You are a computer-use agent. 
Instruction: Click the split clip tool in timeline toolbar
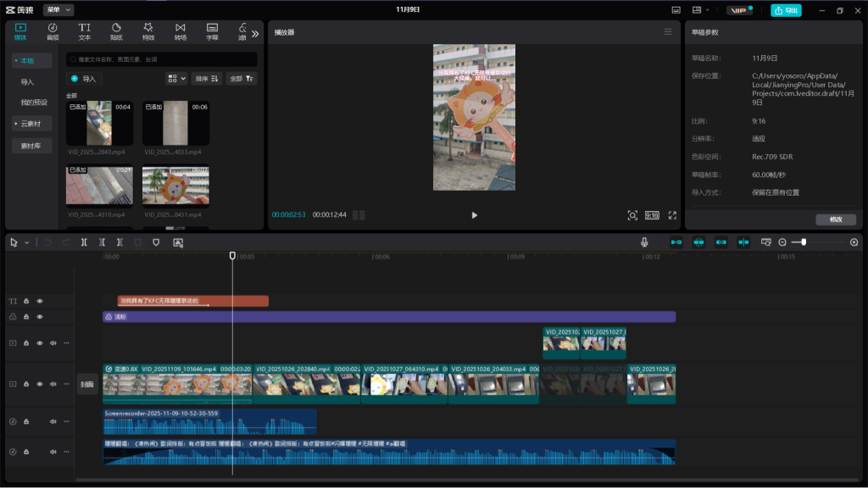(x=84, y=242)
